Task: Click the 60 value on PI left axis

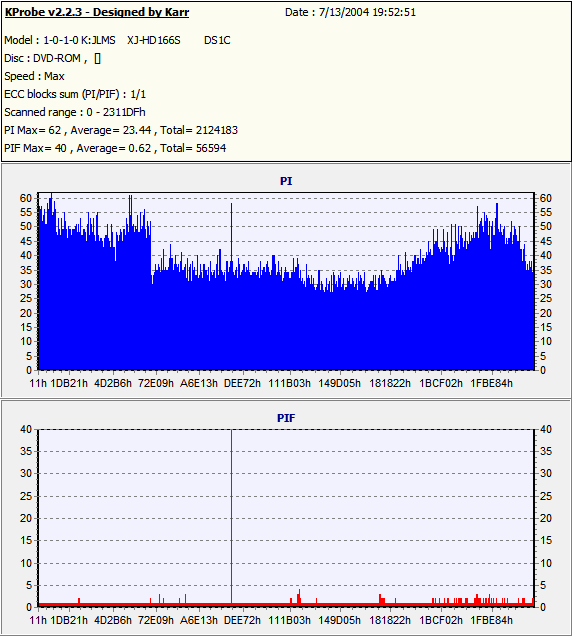Action: (x=26, y=198)
